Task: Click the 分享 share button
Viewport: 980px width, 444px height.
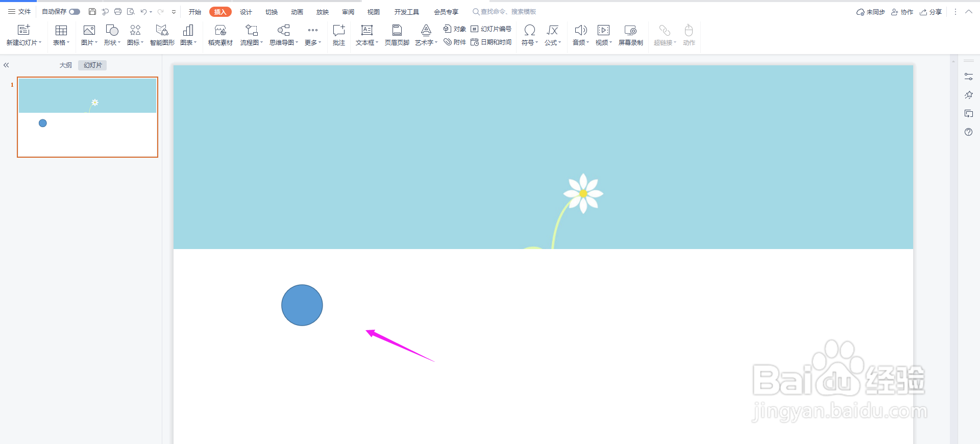Action: tap(931, 12)
